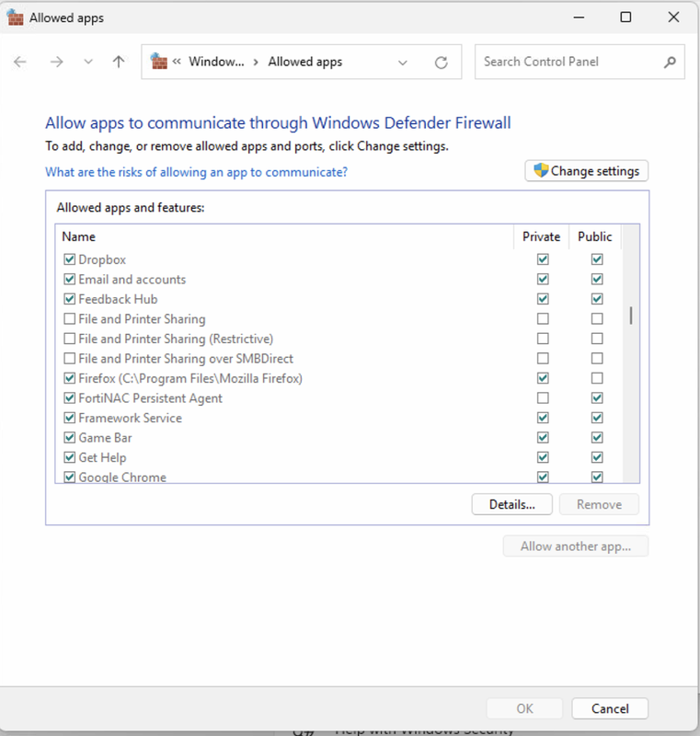This screenshot has height=736, width=700.
Task: Toggle the Feedback Hub name checkbox
Action: tap(69, 298)
